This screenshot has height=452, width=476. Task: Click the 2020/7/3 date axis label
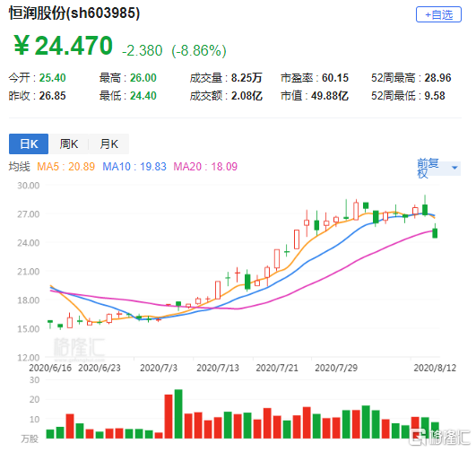159,368
